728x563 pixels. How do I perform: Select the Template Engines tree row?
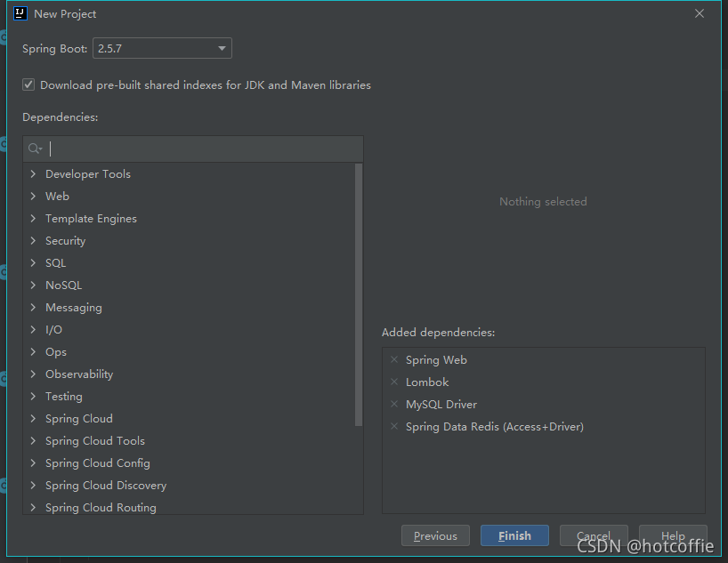(189, 219)
